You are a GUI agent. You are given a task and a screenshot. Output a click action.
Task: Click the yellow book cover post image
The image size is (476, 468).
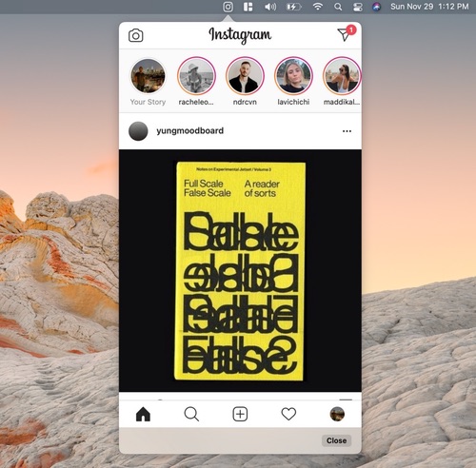point(240,271)
